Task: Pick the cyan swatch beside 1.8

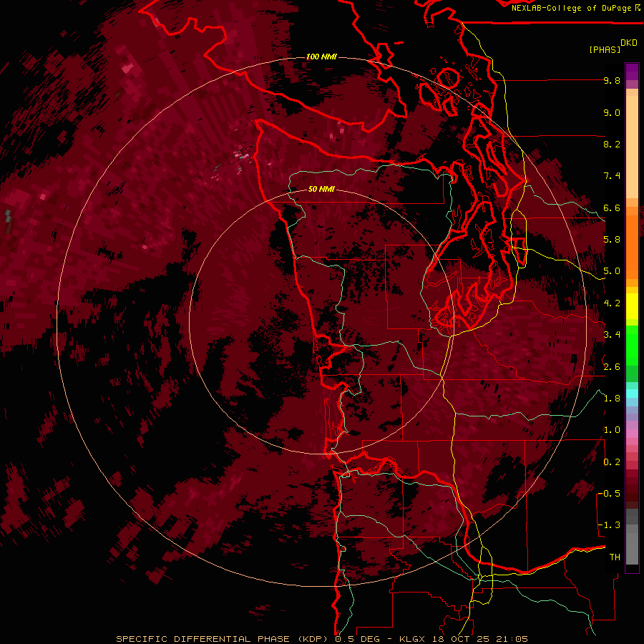Action: [x=632, y=394]
